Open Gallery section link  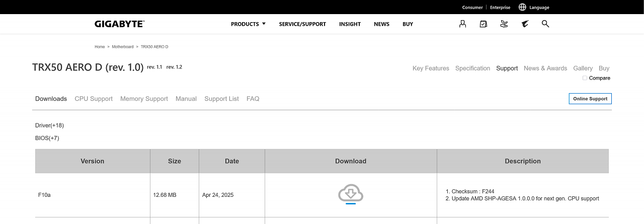point(583,68)
